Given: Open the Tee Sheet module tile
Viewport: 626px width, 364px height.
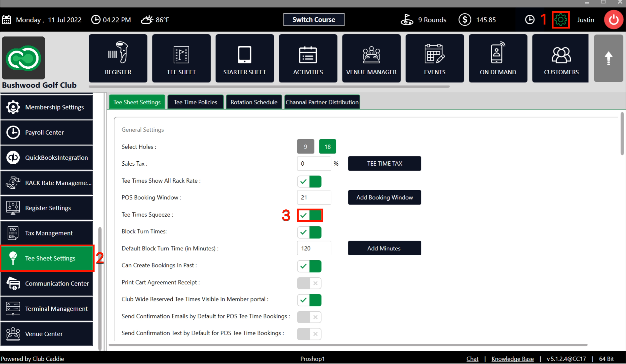Looking at the screenshot, I should click(x=181, y=59).
